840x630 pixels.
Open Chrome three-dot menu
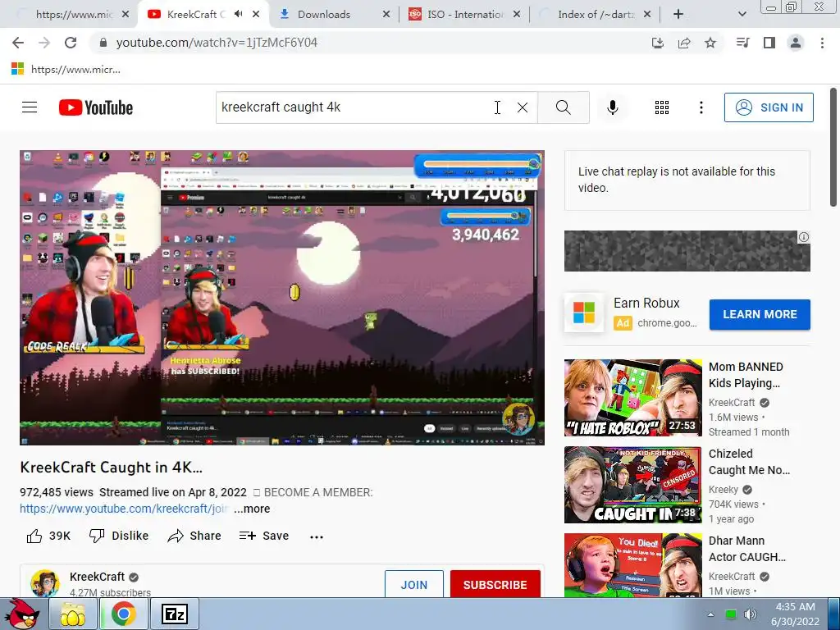[822, 43]
